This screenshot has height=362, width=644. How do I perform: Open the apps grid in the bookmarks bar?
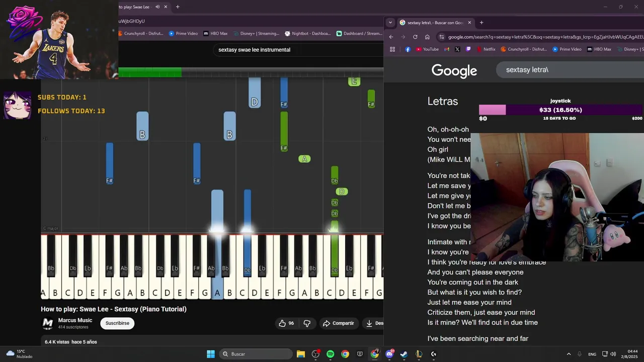(392, 49)
